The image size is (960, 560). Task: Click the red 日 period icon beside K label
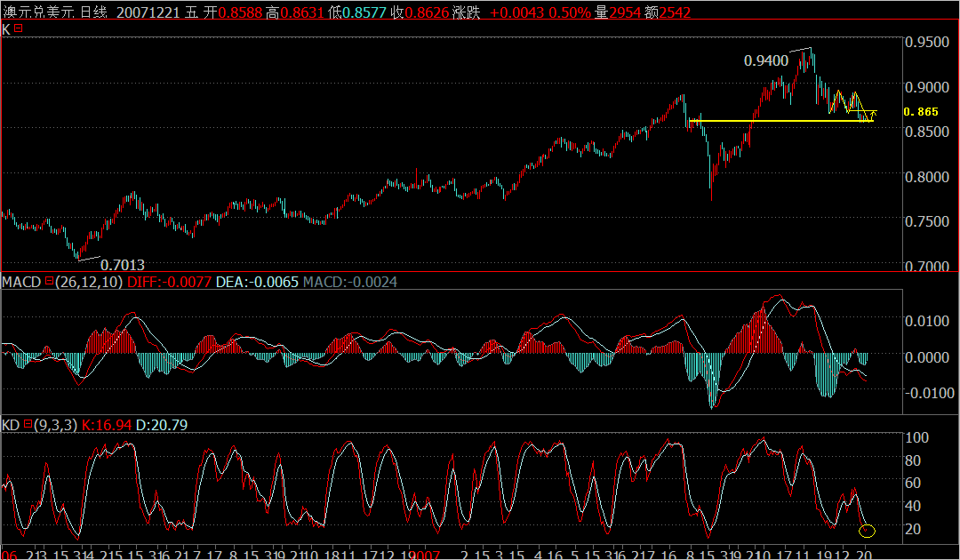point(19,29)
